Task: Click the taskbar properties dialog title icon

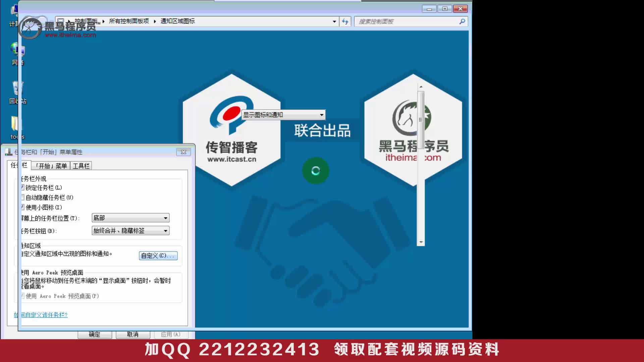Action: (7, 152)
